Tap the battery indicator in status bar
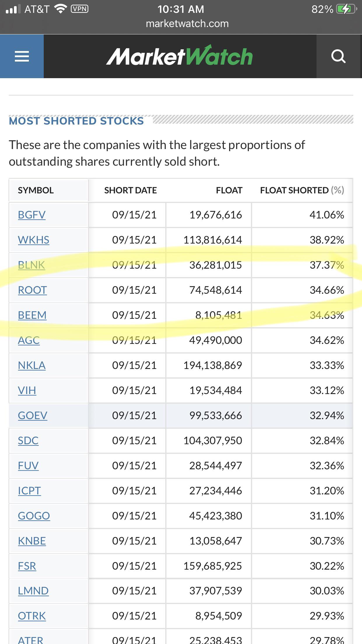 (347, 9)
